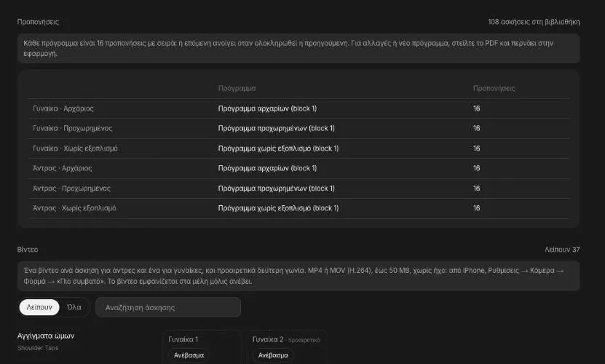Select the Γυναίκα · Προχωρημένος row label

coord(73,128)
